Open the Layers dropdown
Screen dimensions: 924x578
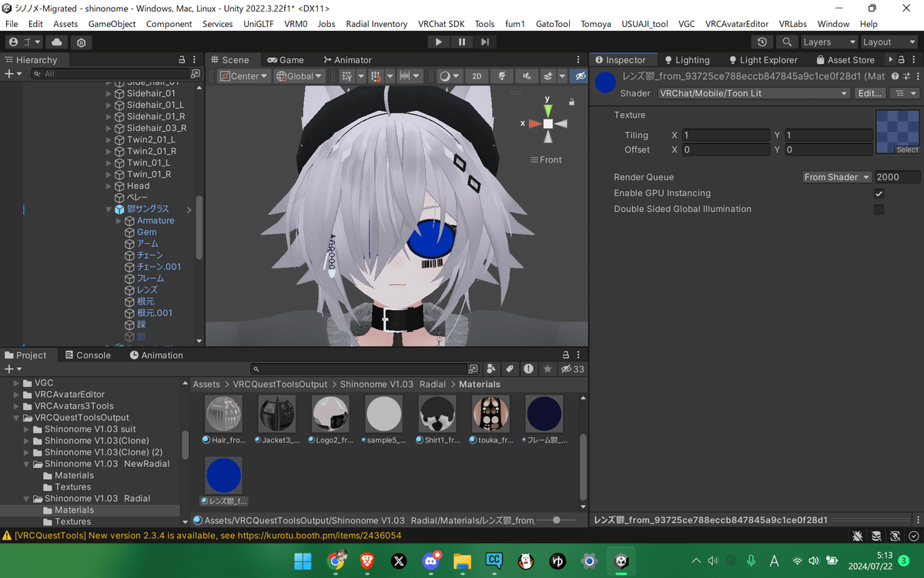[829, 42]
